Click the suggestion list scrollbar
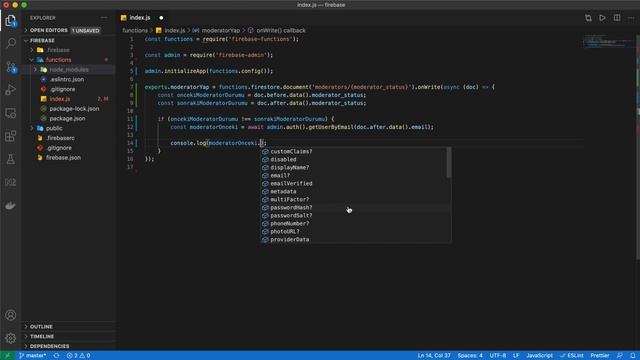This screenshot has width=640, height=360. click(x=449, y=162)
